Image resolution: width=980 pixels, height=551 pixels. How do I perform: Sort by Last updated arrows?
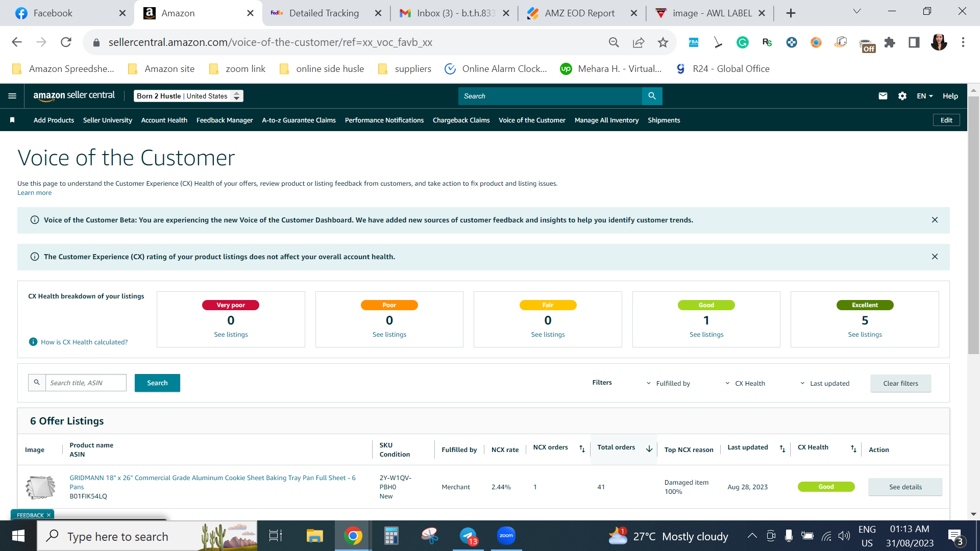click(782, 448)
